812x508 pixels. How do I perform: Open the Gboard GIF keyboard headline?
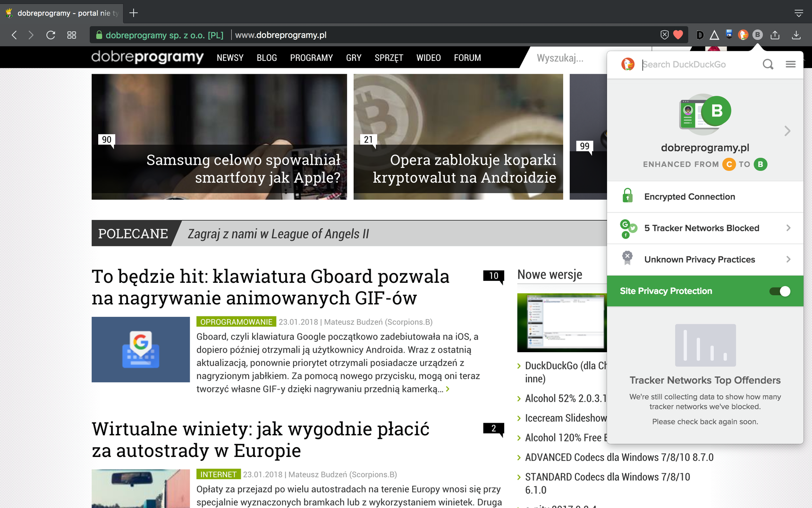[271, 287]
